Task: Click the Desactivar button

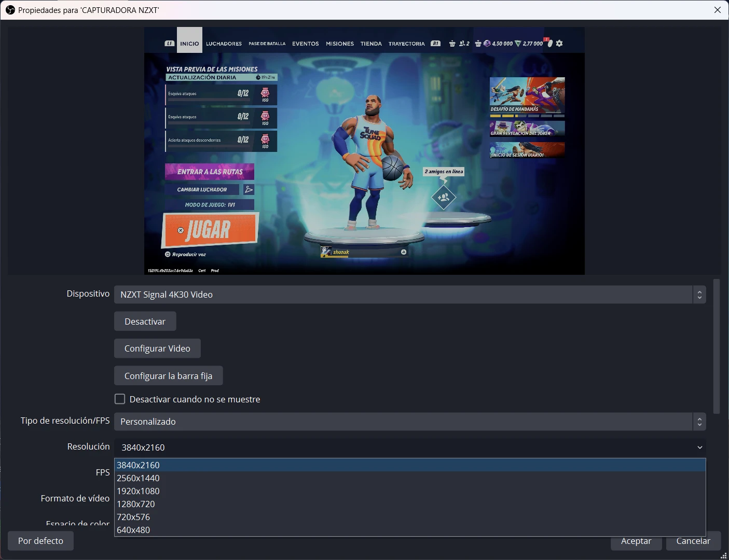Action: point(145,321)
